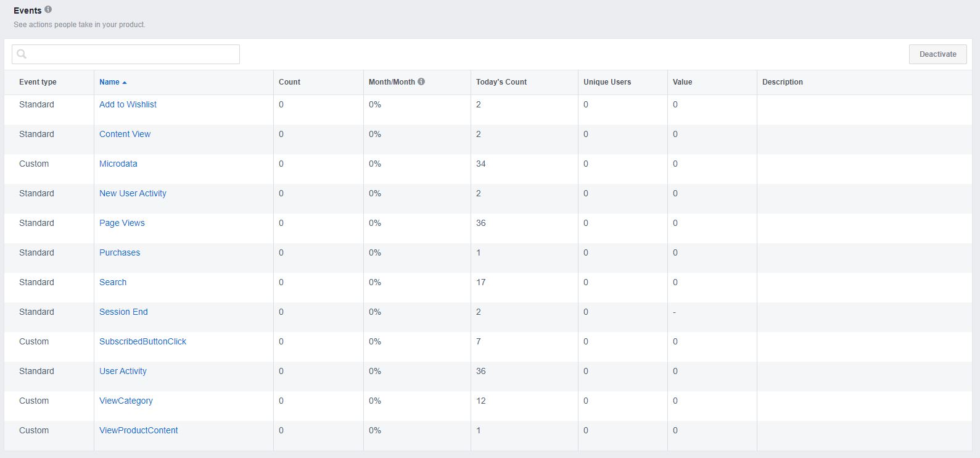The image size is (980, 458).
Task: Click the Search event link
Action: [x=113, y=282]
